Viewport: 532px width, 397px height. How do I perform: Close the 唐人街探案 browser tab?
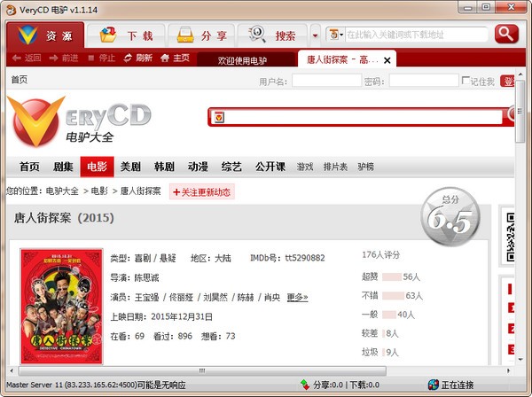tap(387, 60)
